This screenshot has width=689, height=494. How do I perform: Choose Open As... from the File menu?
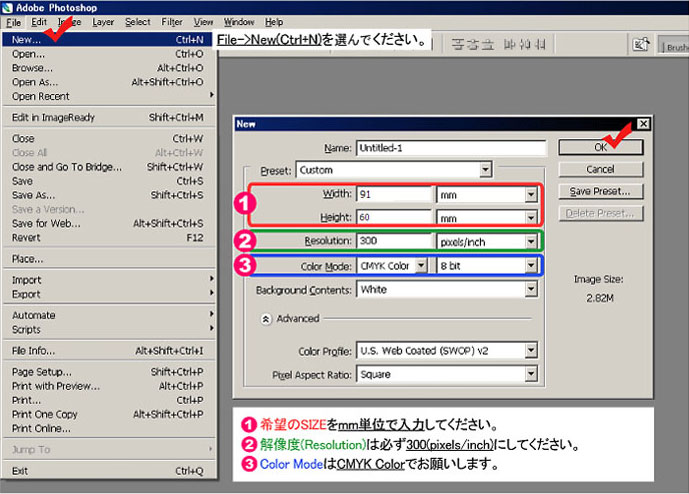[x=108, y=82]
